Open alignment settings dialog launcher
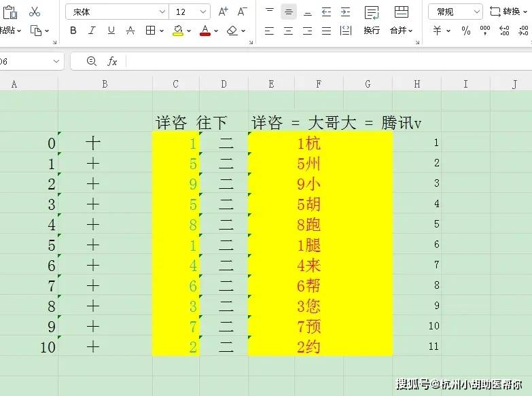This screenshot has width=532, height=396. point(417,42)
